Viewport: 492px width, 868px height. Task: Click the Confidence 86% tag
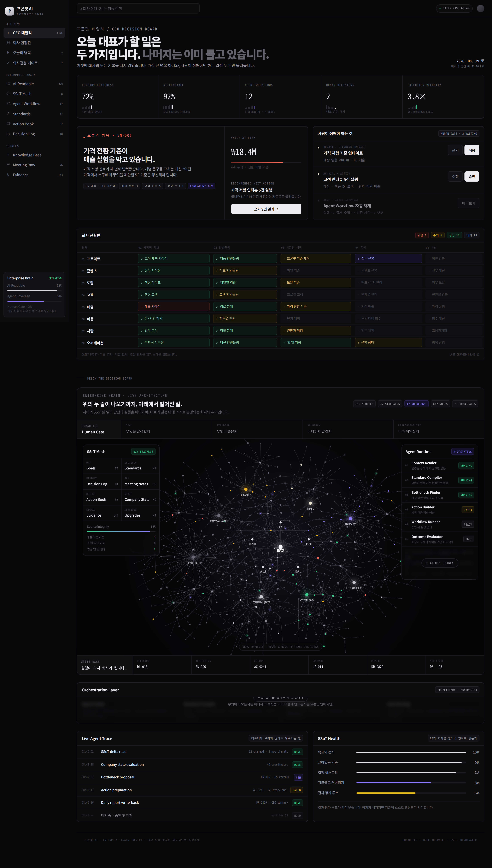click(201, 186)
